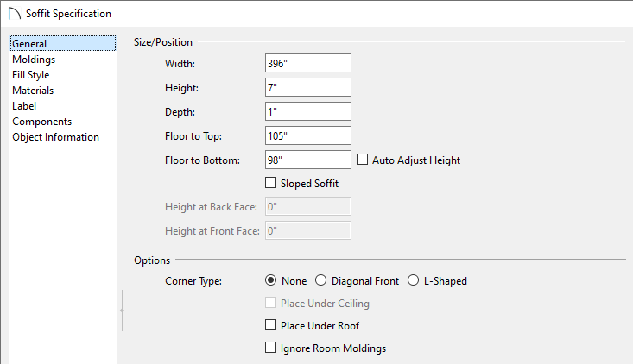Viewport: 633px width, 364px height.
Task: Choose Diagonal Front corner type
Action: (x=321, y=280)
